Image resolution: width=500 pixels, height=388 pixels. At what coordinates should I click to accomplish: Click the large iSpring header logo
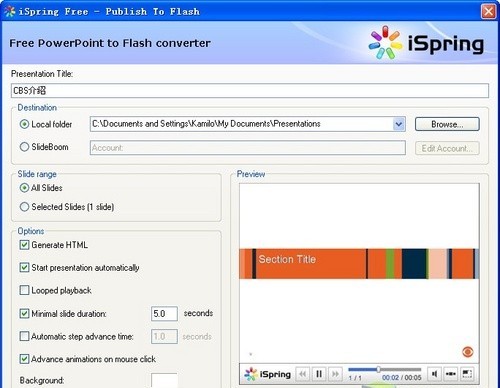pyautogui.click(x=426, y=43)
